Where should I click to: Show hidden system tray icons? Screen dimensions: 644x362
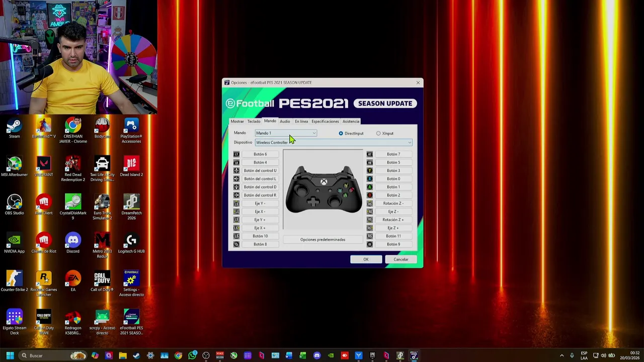click(x=561, y=355)
